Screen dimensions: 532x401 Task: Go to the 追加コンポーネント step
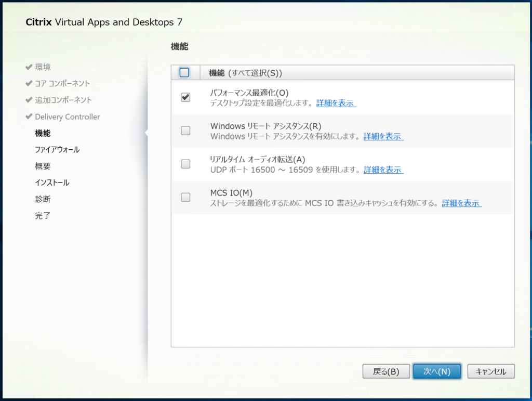63,100
